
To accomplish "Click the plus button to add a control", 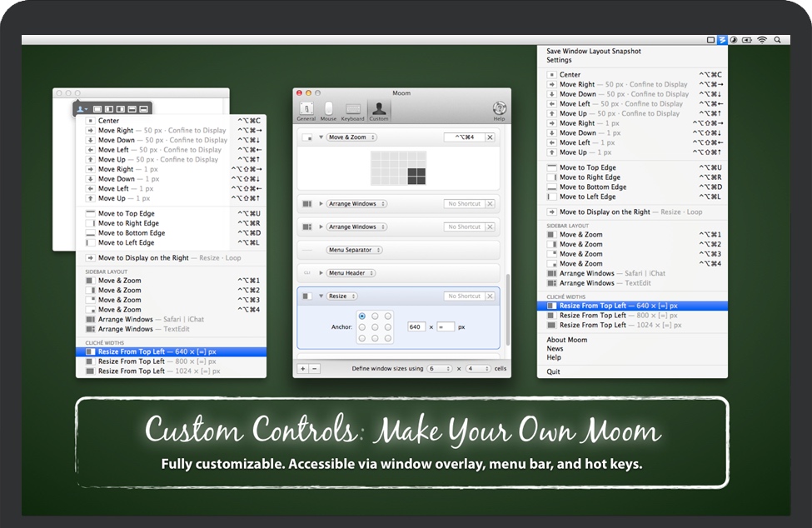I will click(303, 368).
